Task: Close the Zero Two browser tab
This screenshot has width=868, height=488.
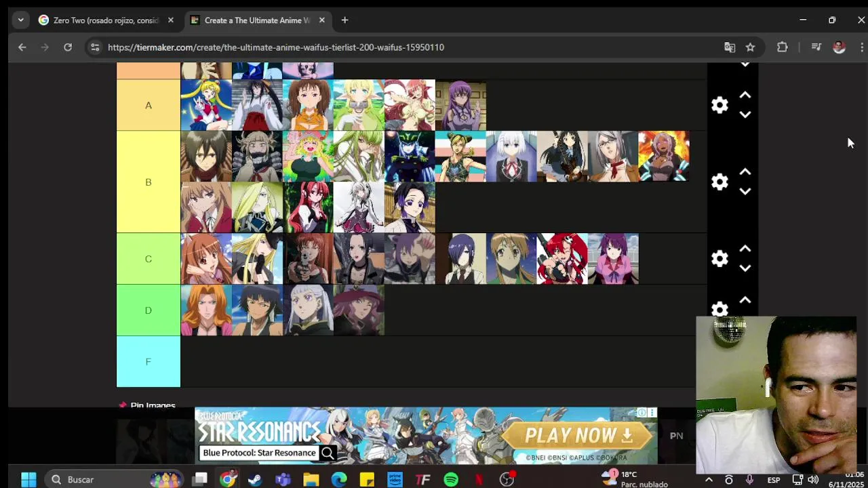Action: pyautogui.click(x=171, y=20)
